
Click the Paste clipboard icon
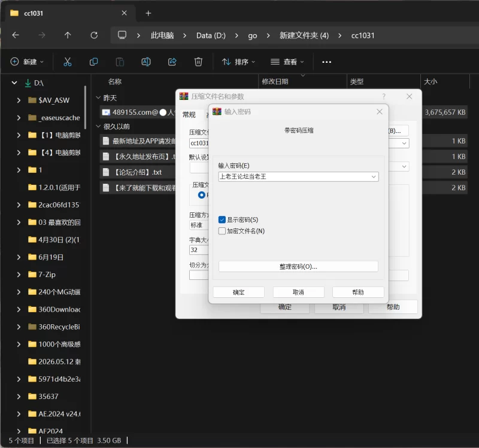tap(120, 62)
